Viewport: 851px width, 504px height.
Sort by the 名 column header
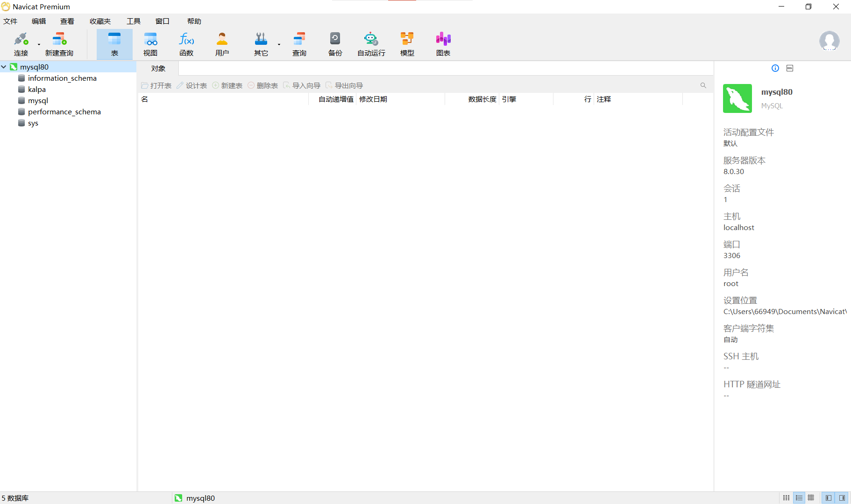224,99
